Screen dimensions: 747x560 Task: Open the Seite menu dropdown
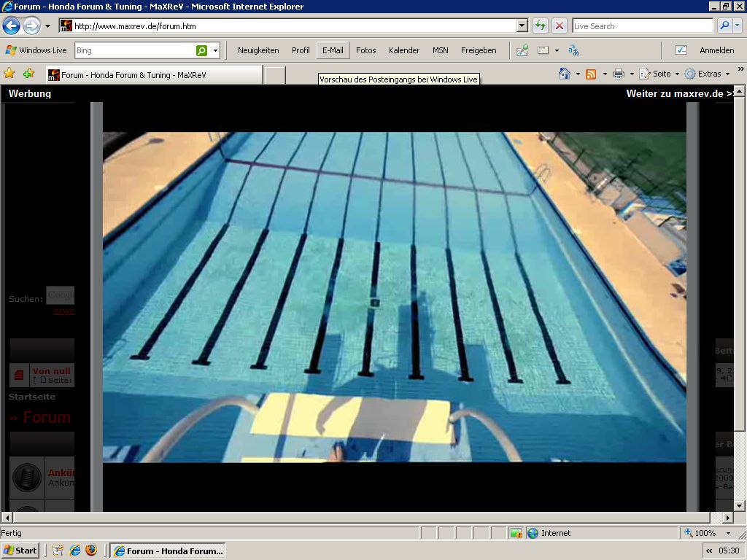tap(659, 74)
